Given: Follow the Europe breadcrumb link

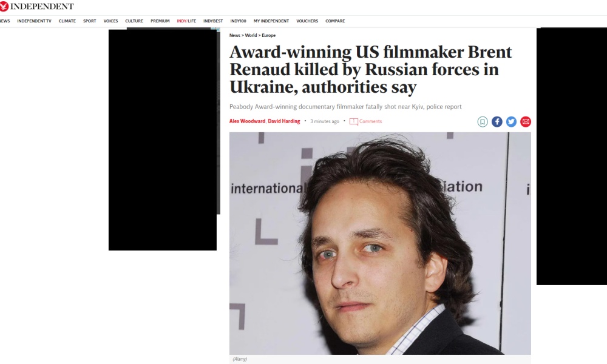Looking at the screenshot, I should coord(269,36).
